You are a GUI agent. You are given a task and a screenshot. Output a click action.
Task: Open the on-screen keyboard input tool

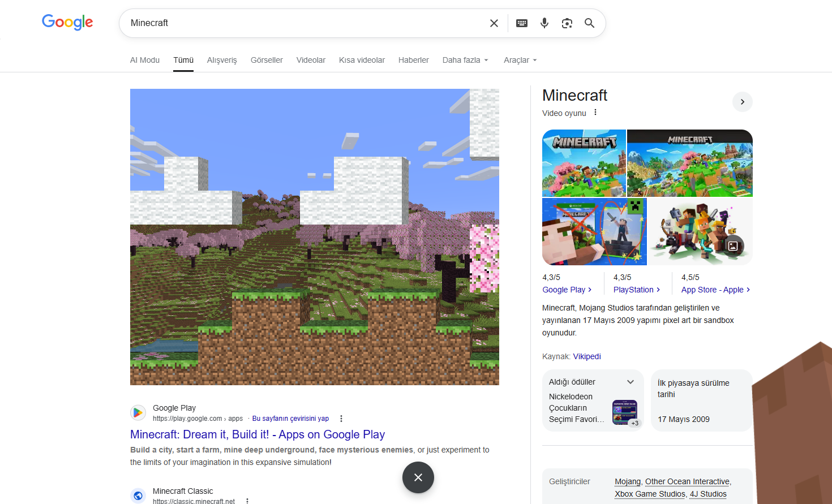tap(522, 23)
